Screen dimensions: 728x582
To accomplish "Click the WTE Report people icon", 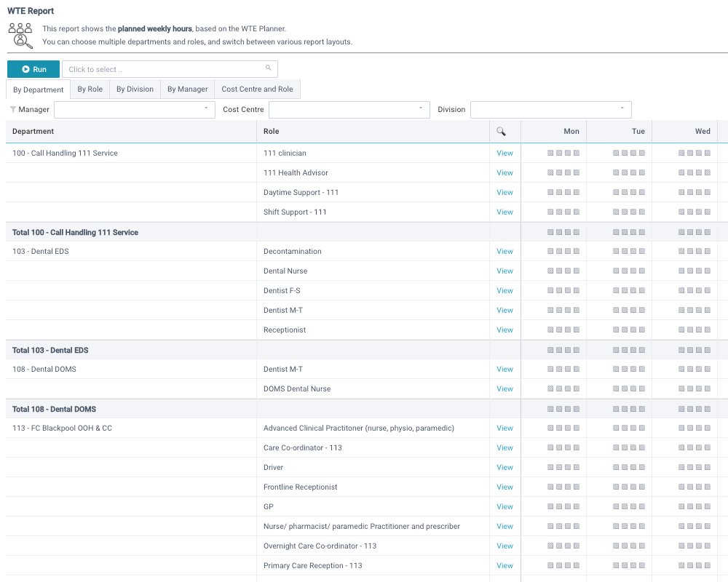I will [x=20, y=36].
